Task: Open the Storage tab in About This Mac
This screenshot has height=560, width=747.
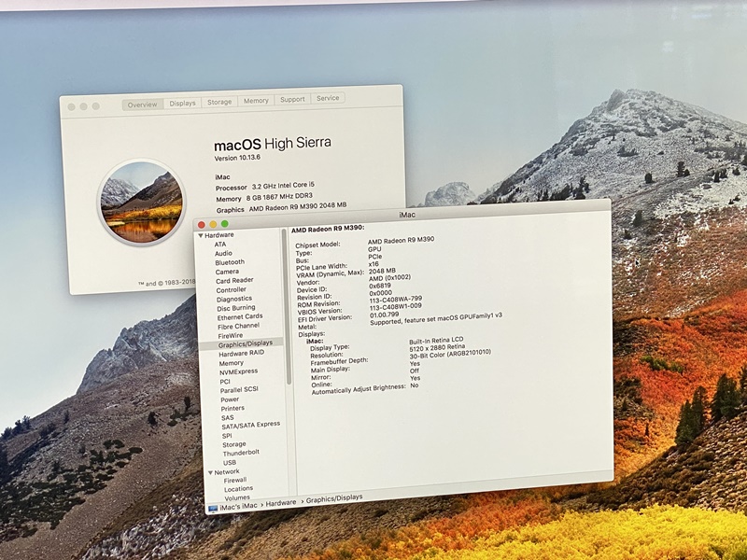Action: coord(219,102)
